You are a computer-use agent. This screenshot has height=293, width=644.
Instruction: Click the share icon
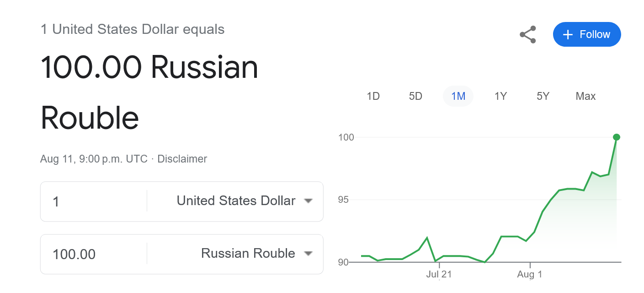coord(528,35)
